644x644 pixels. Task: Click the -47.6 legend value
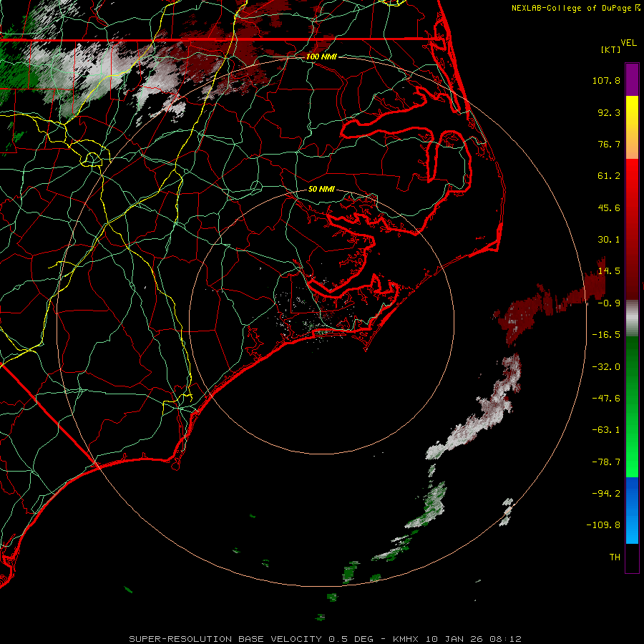tap(606, 399)
